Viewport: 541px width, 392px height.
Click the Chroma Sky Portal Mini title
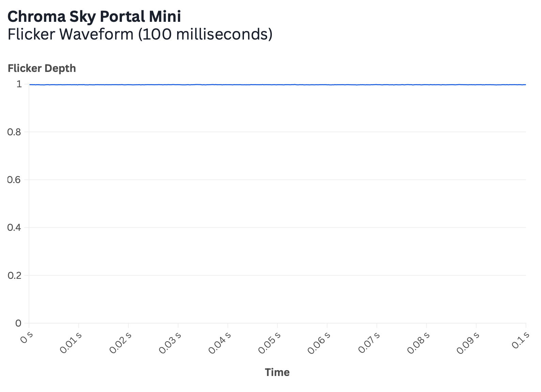[94, 17]
